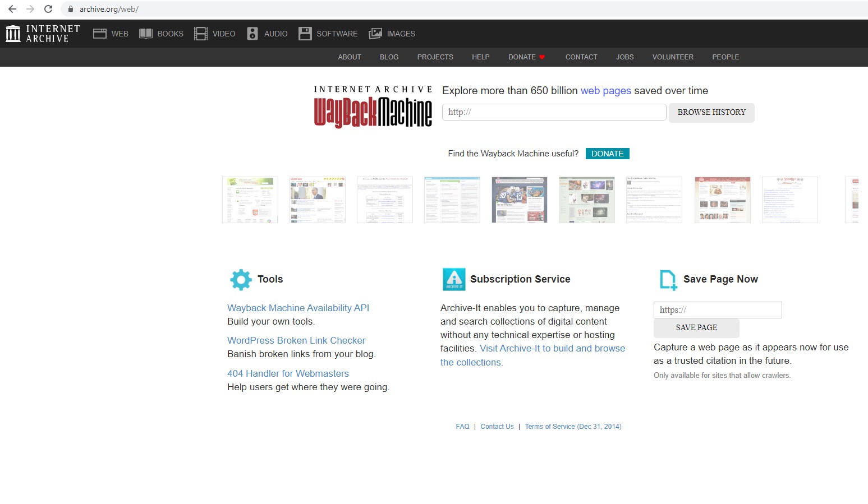Screen dimensions: 868x504
Task: Reload the page with refresh icon
Action: tap(48, 9)
